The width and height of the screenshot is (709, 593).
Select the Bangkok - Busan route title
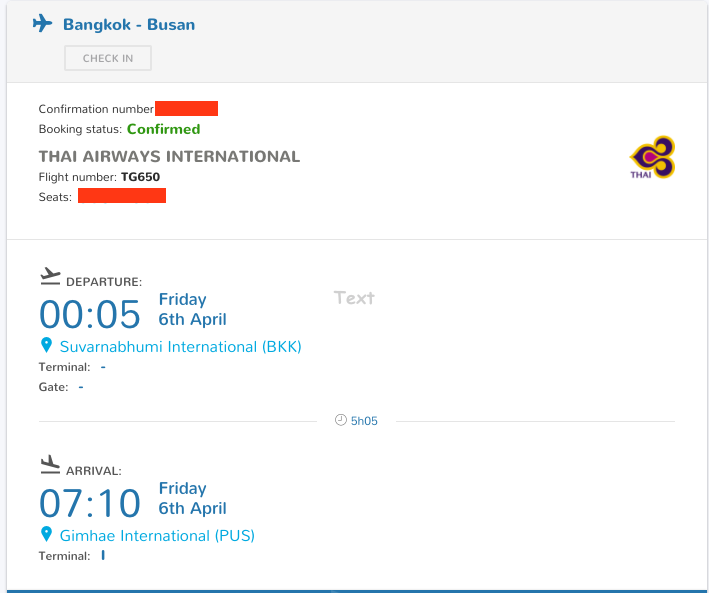coord(129,24)
